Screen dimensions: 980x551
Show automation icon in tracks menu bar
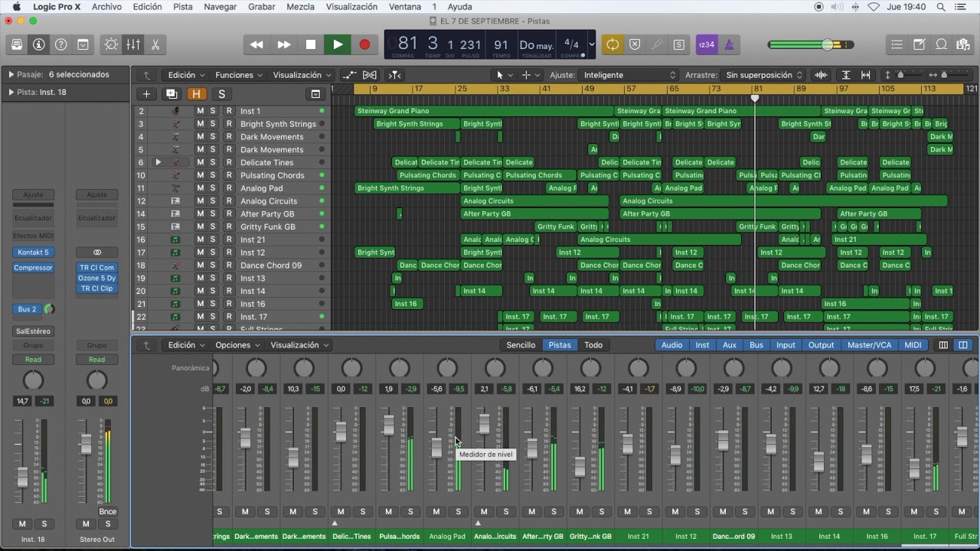(349, 75)
